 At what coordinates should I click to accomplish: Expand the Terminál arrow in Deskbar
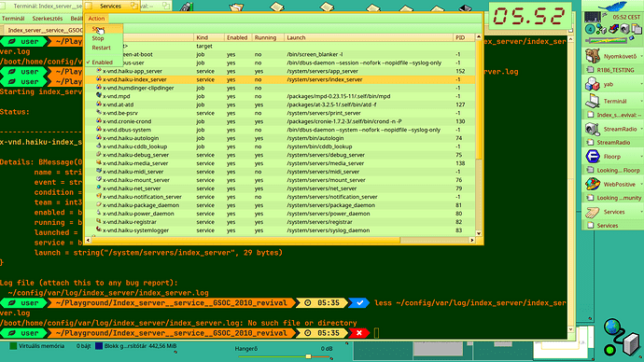click(641, 101)
